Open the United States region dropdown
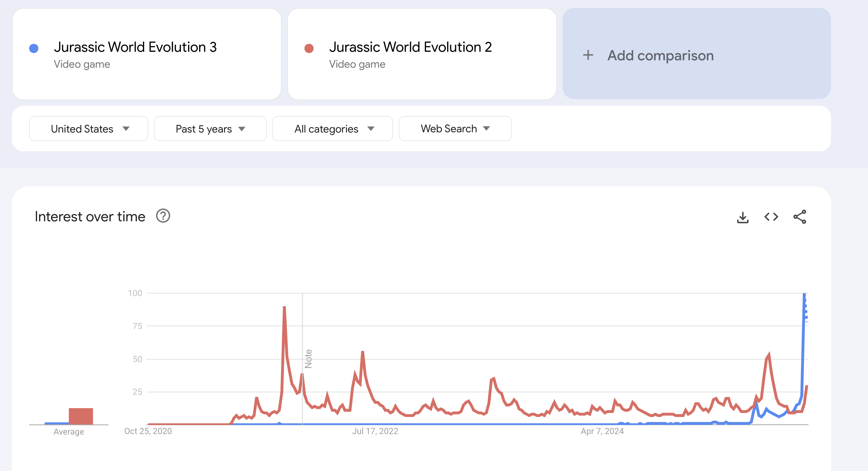This screenshot has width=868, height=471. point(89,129)
